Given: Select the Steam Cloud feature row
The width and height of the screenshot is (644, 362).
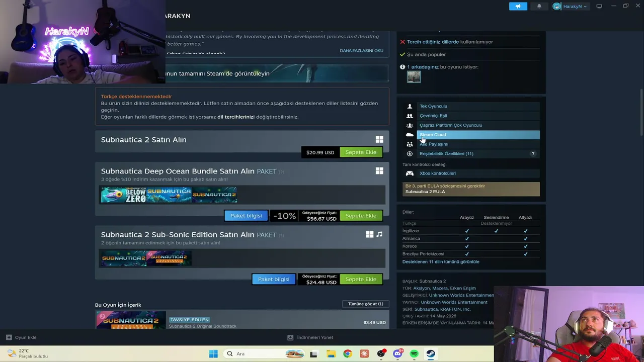Looking at the screenshot, I should pyautogui.click(x=478, y=135).
